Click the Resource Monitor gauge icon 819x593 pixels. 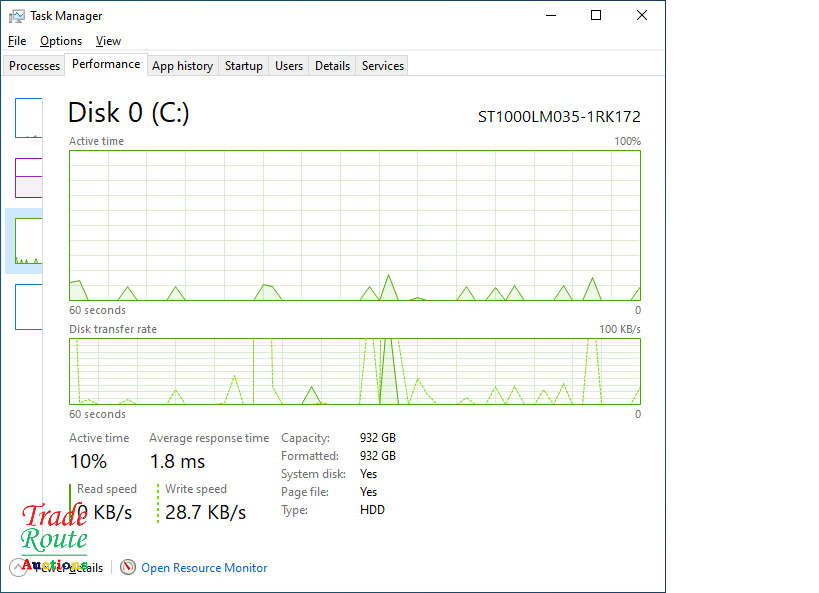point(128,567)
